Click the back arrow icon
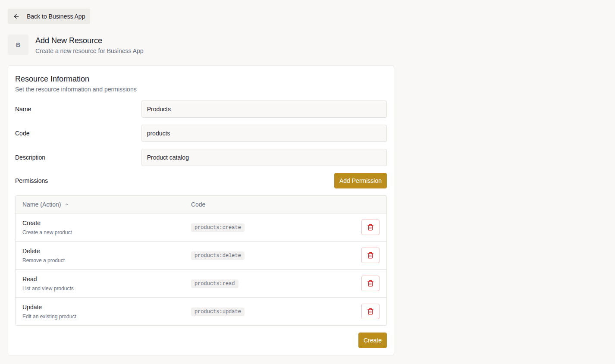 tap(16, 16)
